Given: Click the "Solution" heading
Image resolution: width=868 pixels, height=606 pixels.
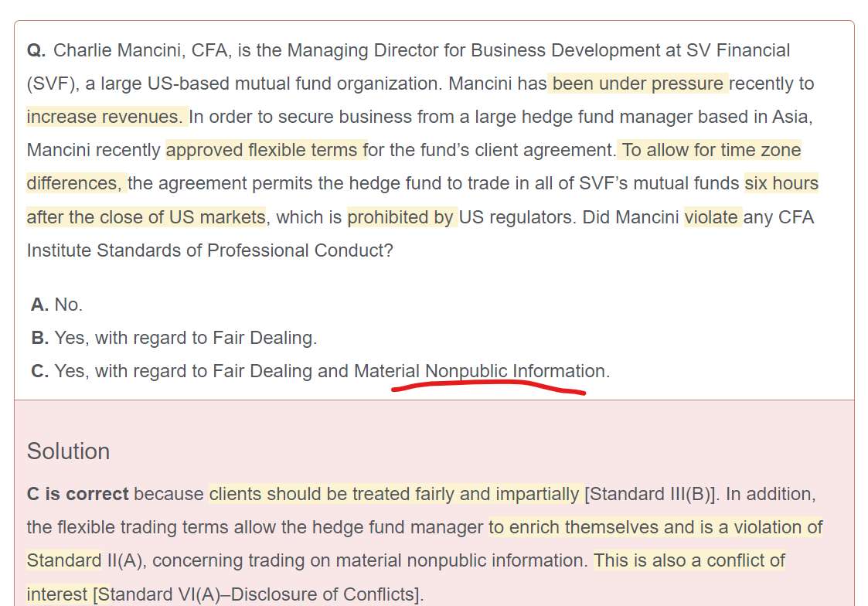Looking at the screenshot, I should tap(68, 451).
